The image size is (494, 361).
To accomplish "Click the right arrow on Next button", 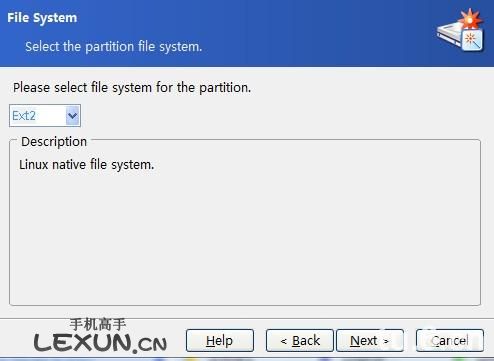I will click(x=386, y=341).
